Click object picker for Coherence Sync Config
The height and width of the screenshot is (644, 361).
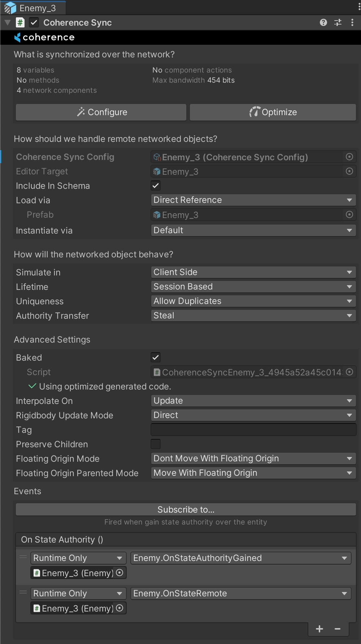[349, 157]
